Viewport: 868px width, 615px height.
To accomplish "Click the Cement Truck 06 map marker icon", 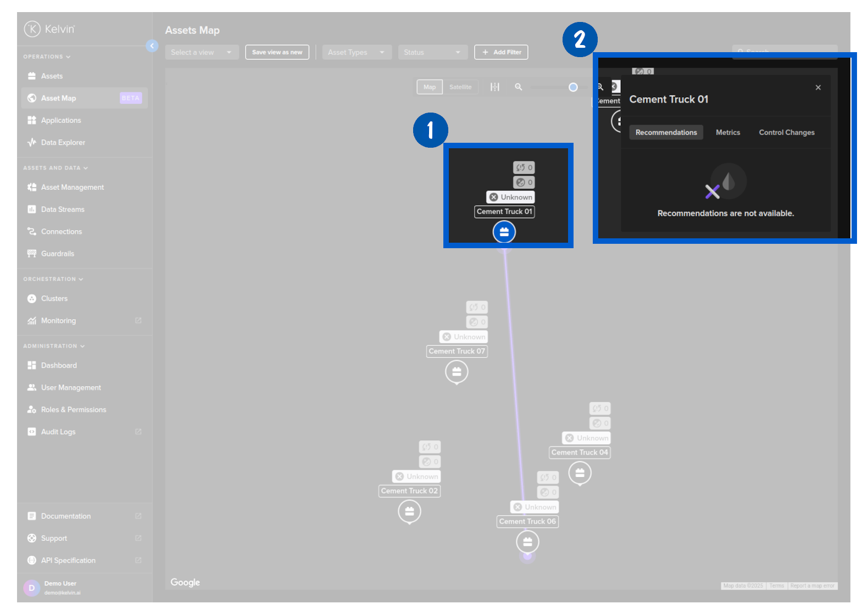I will pos(527,543).
